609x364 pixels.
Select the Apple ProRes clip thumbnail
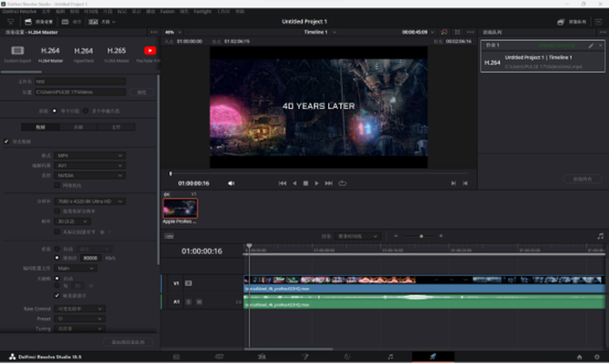[x=180, y=209]
